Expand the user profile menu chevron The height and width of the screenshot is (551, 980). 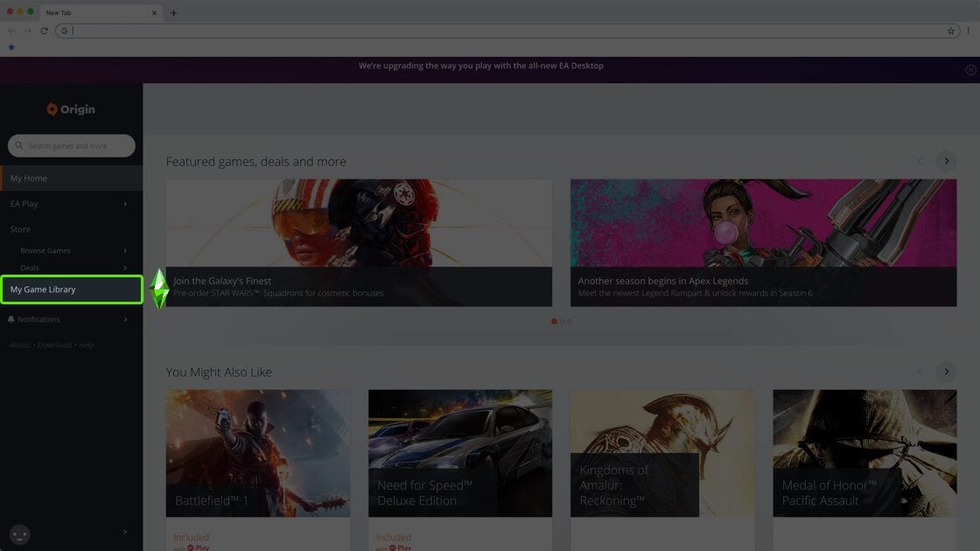coord(125,532)
